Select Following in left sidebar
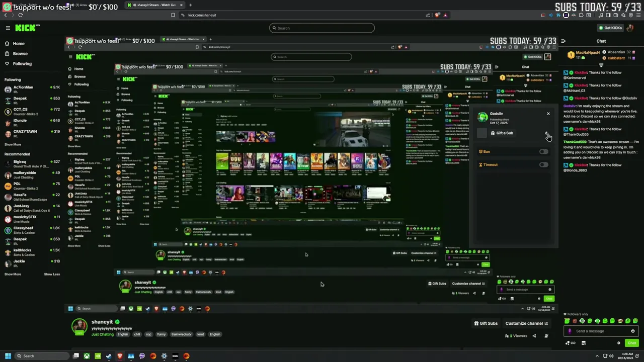644x362 pixels. 22,64
